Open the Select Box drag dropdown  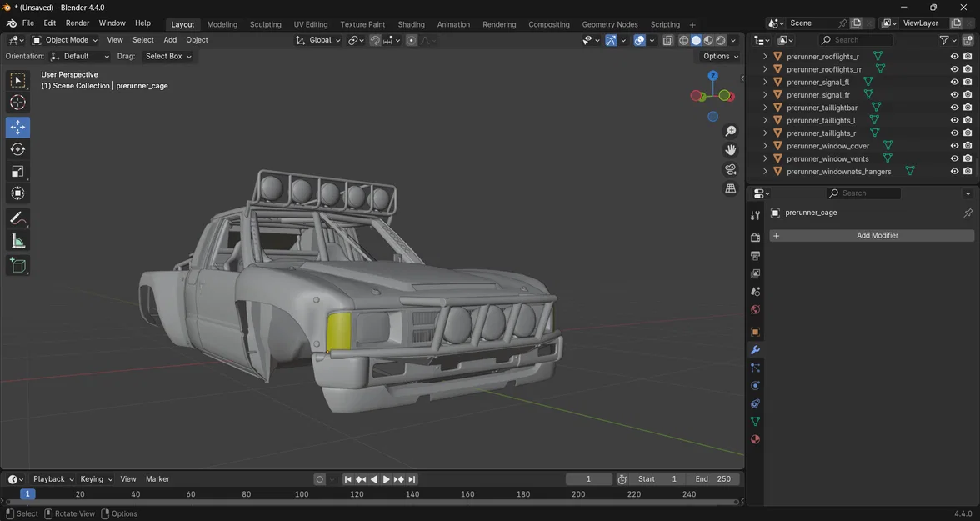coord(167,57)
